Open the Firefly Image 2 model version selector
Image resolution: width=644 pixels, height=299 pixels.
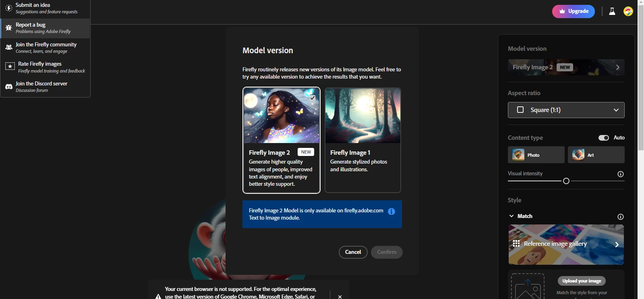coord(566,67)
